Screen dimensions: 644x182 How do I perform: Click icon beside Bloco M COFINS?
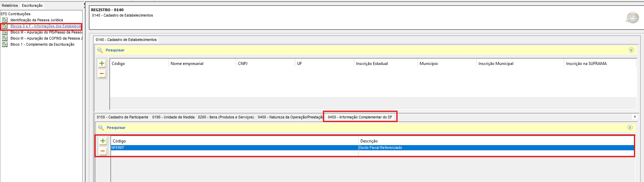pyautogui.click(x=5, y=38)
